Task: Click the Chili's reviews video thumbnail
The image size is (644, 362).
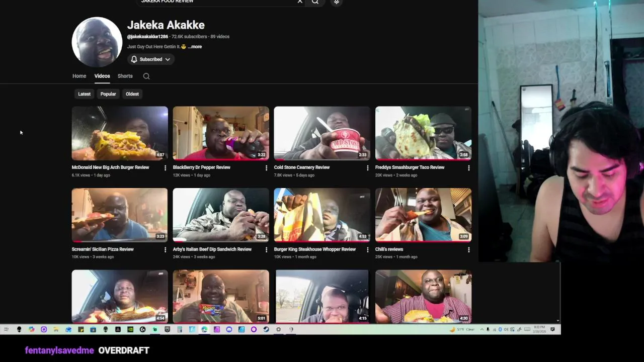Action: coord(423,215)
